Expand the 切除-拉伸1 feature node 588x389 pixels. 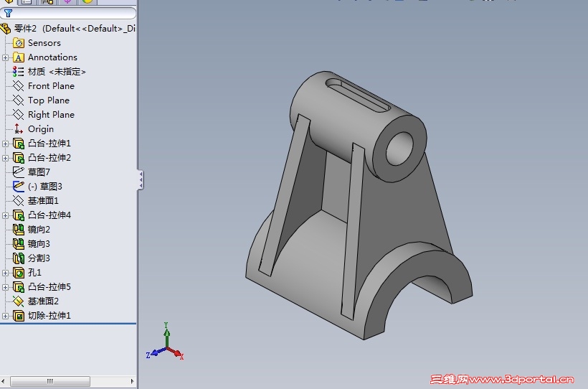5,317
